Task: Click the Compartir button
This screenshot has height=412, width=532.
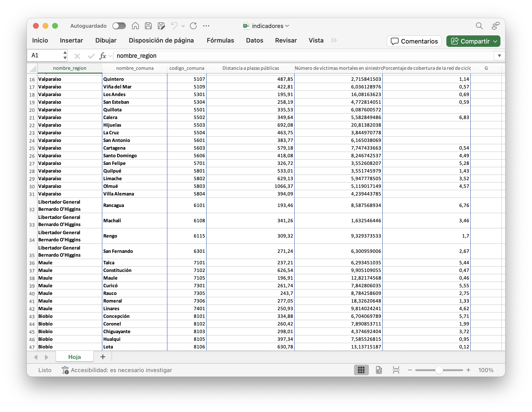Action: 473,41
